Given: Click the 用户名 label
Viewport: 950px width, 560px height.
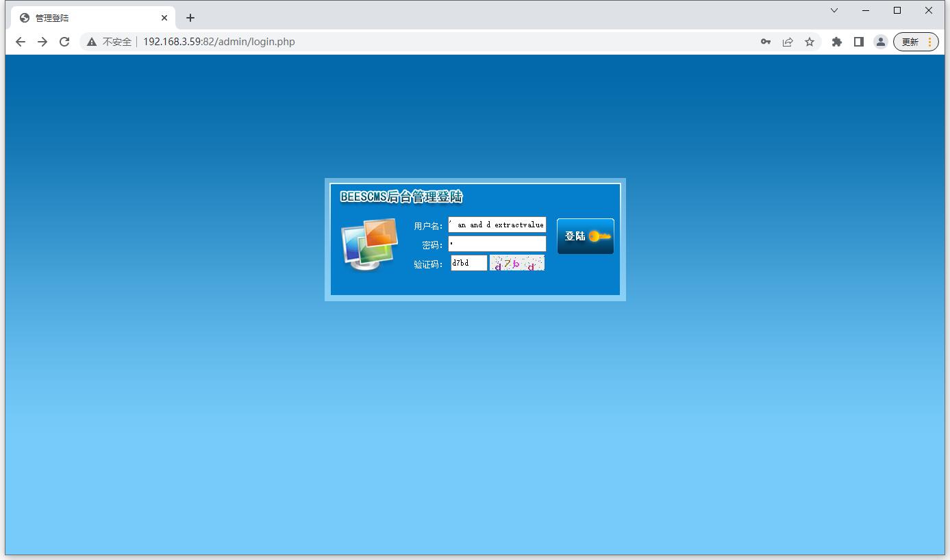Looking at the screenshot, I should (428, 226).
